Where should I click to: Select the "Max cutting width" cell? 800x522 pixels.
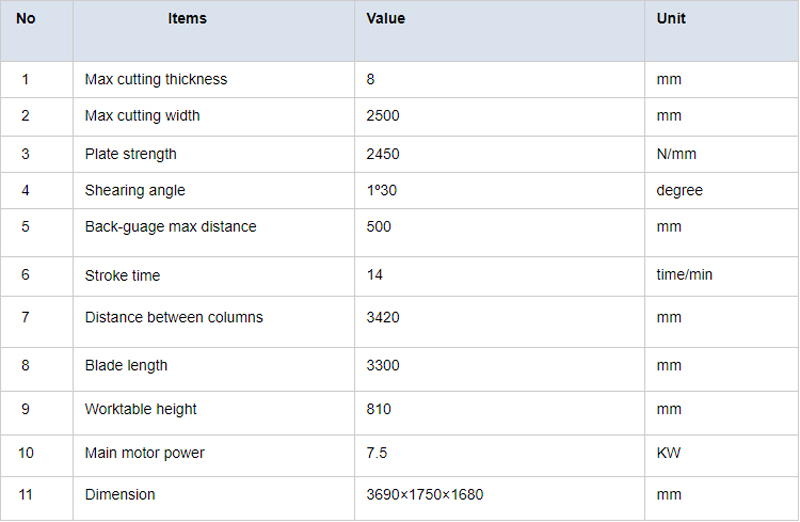(x=142, y=116)
